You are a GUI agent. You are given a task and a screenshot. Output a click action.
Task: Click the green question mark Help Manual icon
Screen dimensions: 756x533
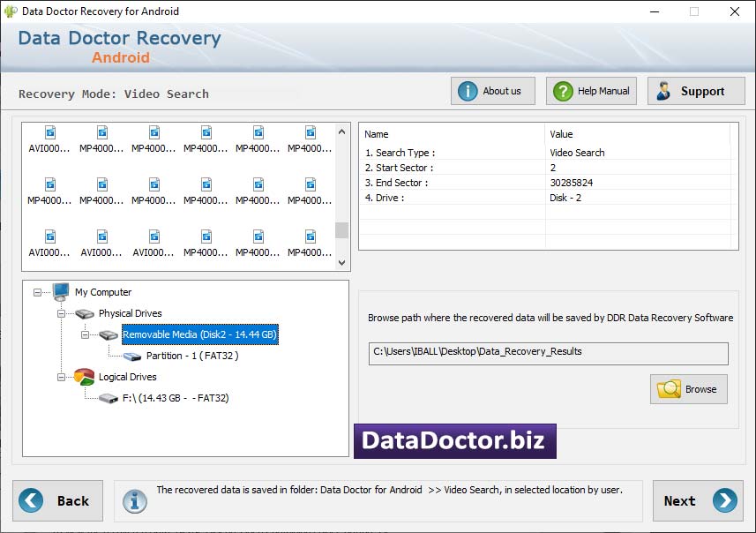(561, 90)
